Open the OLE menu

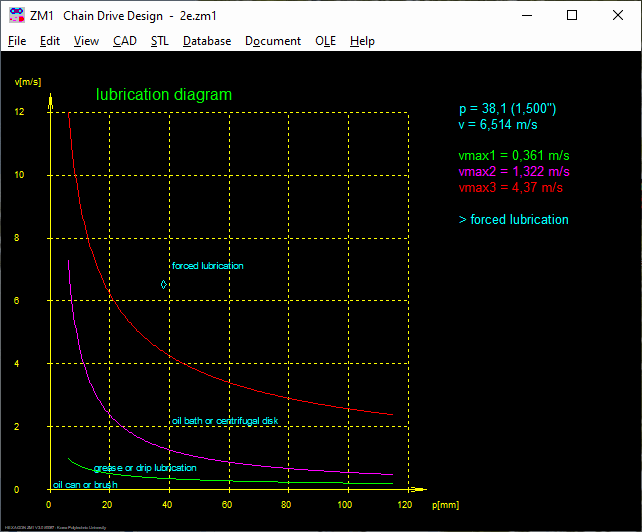[325, 41]
